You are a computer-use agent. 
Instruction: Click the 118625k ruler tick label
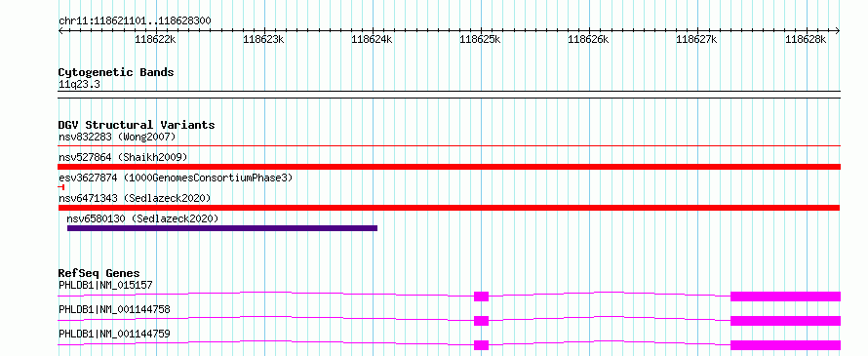(480, 39)
